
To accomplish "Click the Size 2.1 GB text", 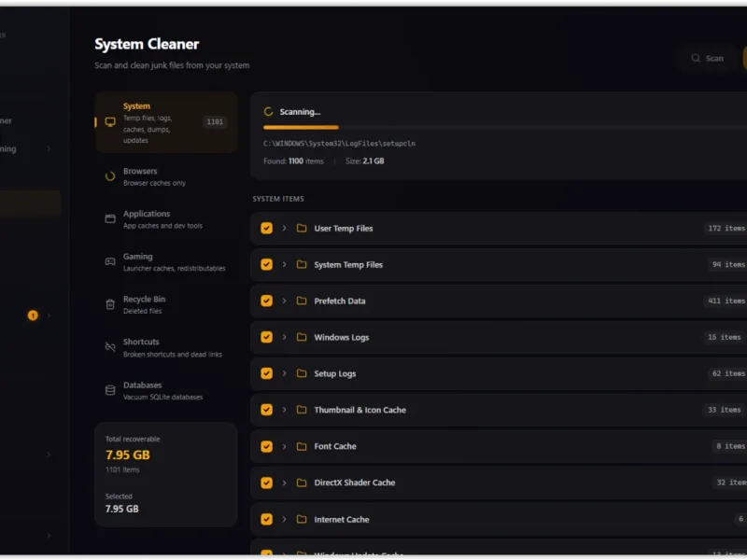I will (364, 161).
